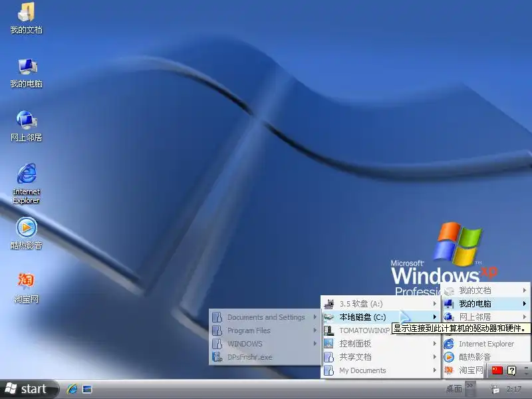This screenshot has width=532, height=399.
Task: Click folder icon beside My Documents
Action: 329,370
